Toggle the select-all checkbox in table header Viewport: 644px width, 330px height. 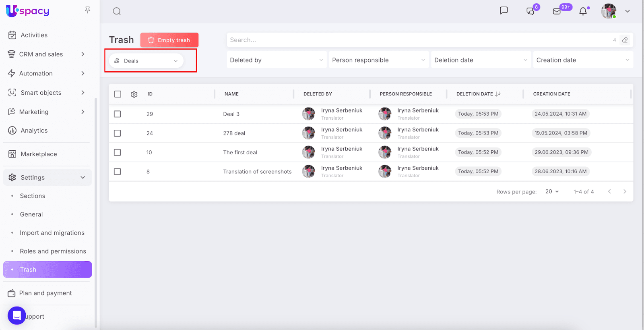118,94
